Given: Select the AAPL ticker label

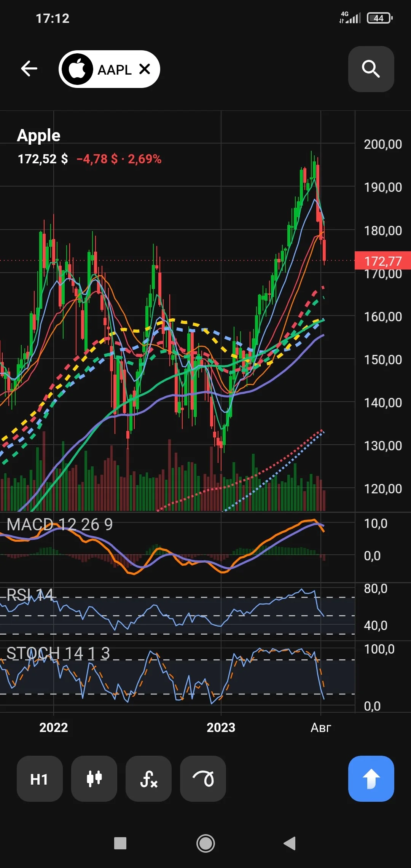Looking at the screenshot, I should click(115, 70).
